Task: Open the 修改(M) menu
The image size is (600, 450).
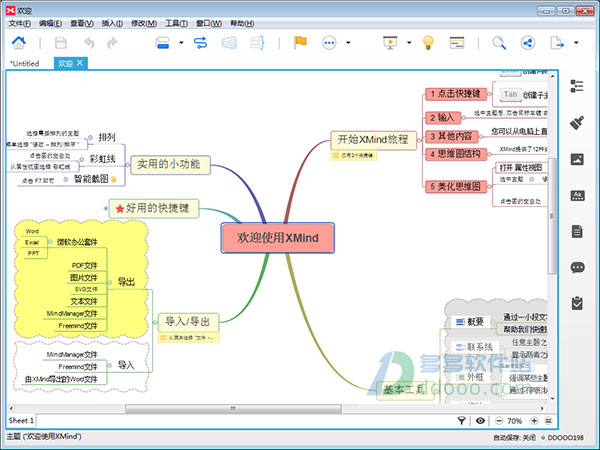Action: tap(144, 24)
